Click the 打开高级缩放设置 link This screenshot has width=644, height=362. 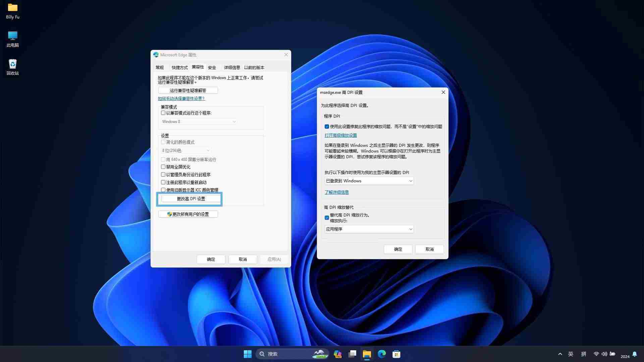click(340, 135)
